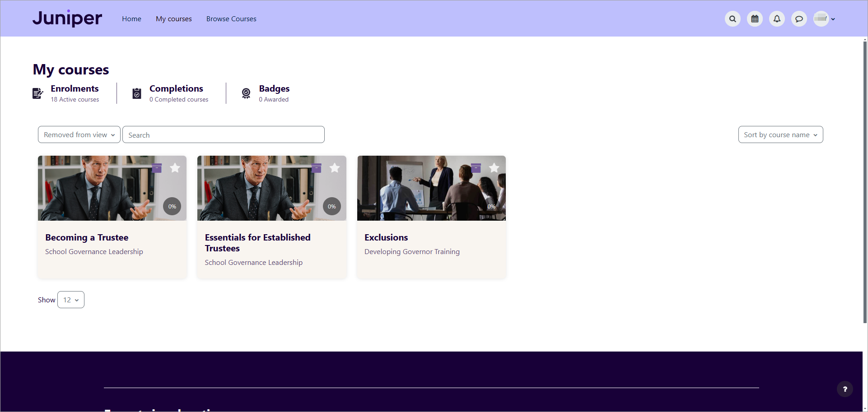Open the calendar icon in header
Screen dimensions: 868x412
755,19
